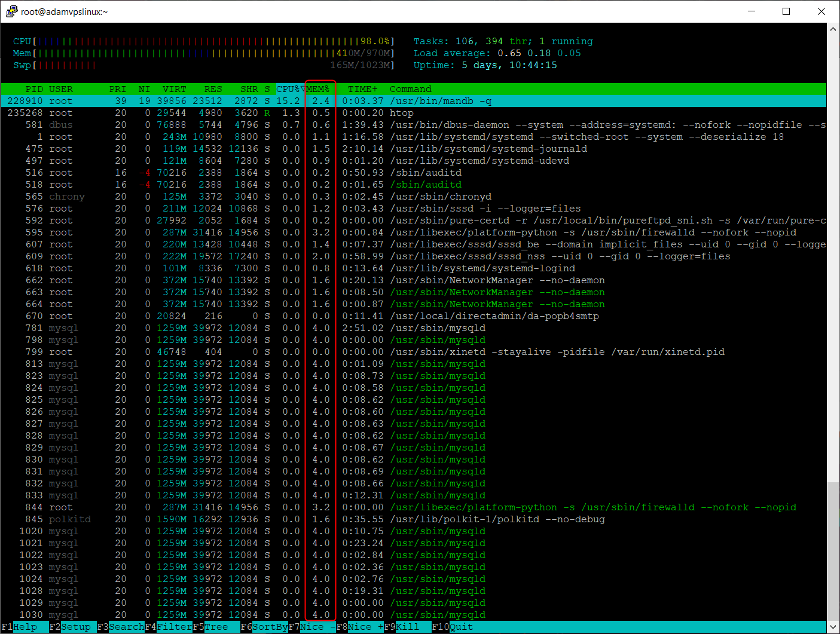The width and height of the screenshot is (840, 634).
Task: Click F10 Quit in the bottom bar
Action: (453, 627)
